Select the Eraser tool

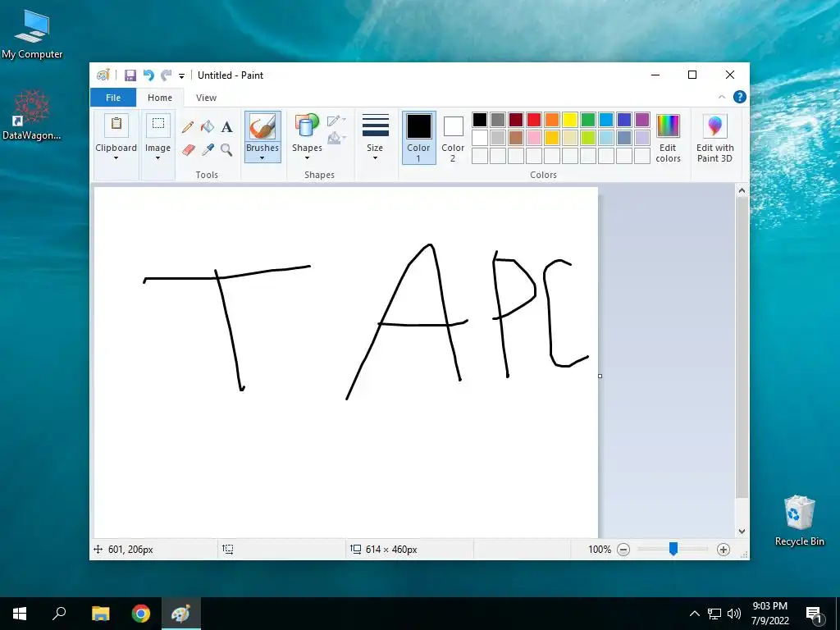[188, 149]
